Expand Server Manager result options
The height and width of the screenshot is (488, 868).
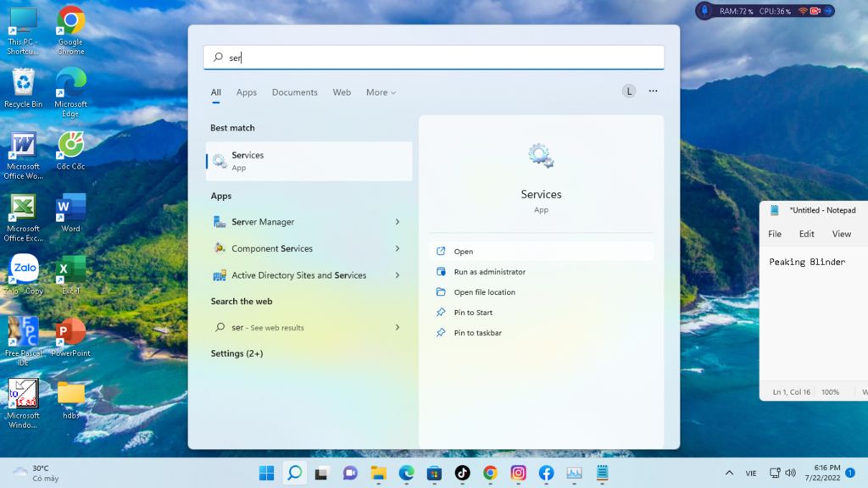[398, 222]
